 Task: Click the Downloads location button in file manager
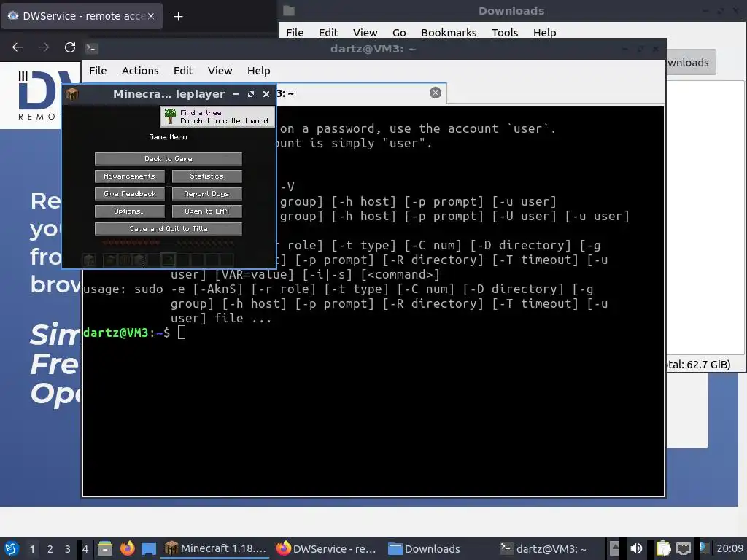tap(690, 63)
